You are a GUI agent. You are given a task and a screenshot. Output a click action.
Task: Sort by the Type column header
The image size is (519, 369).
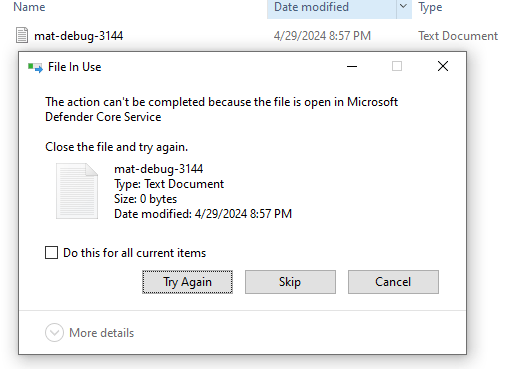[430, 7]
